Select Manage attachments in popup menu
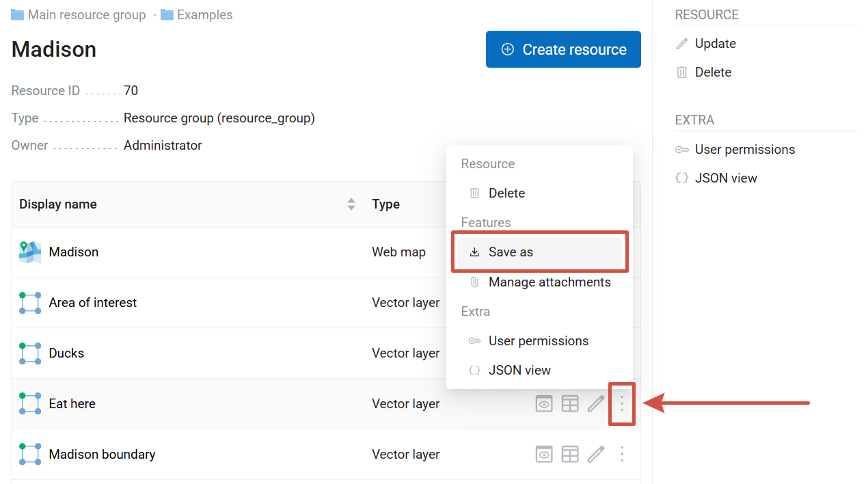 549,282
